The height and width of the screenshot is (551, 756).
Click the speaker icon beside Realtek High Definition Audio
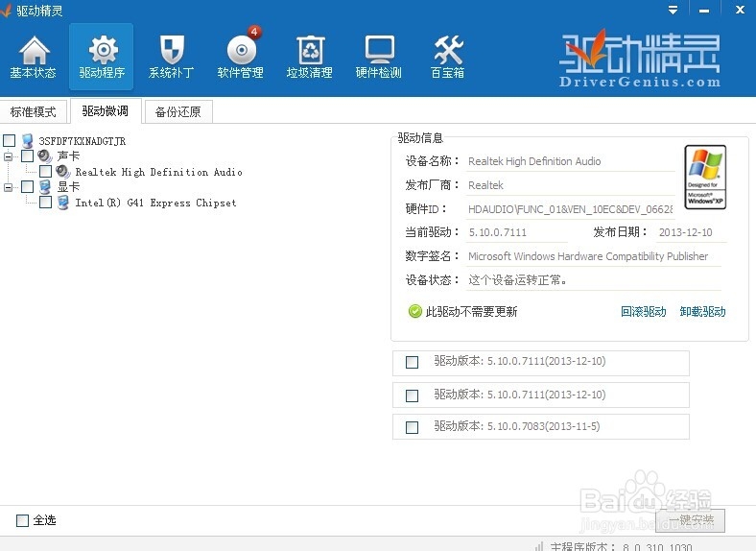click(62, 171)
